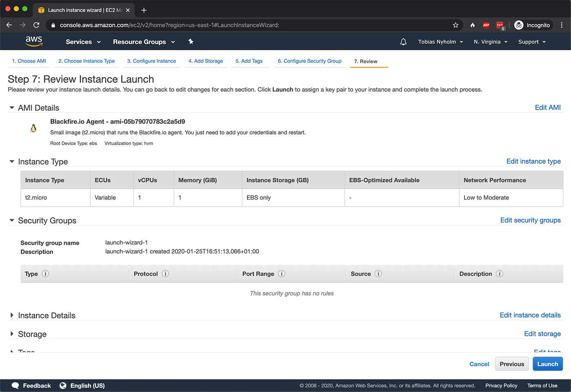Click the launch-wizard-1 security group name
This screenshot has width=571, height=392.
click(x=126, y=242)
